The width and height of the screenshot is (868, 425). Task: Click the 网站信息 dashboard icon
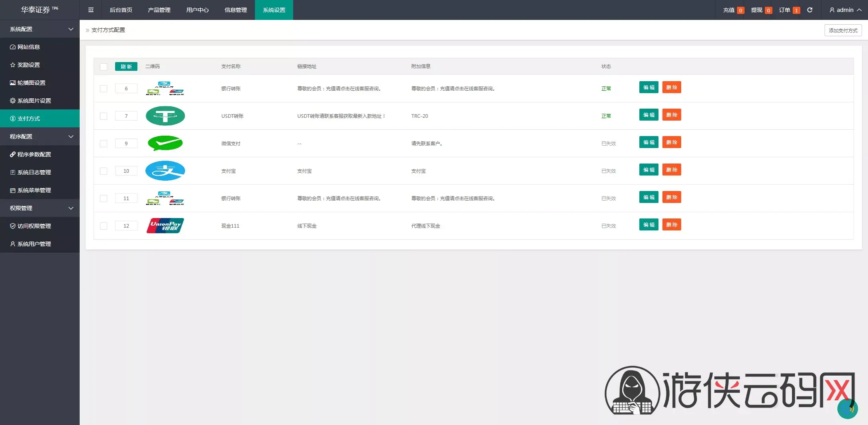click(x=13, y=47)
